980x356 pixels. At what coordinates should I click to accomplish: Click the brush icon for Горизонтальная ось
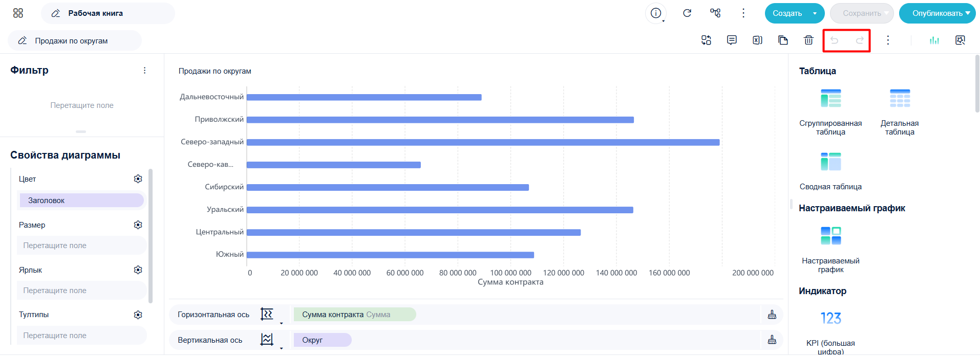click(x=772, y=315)
